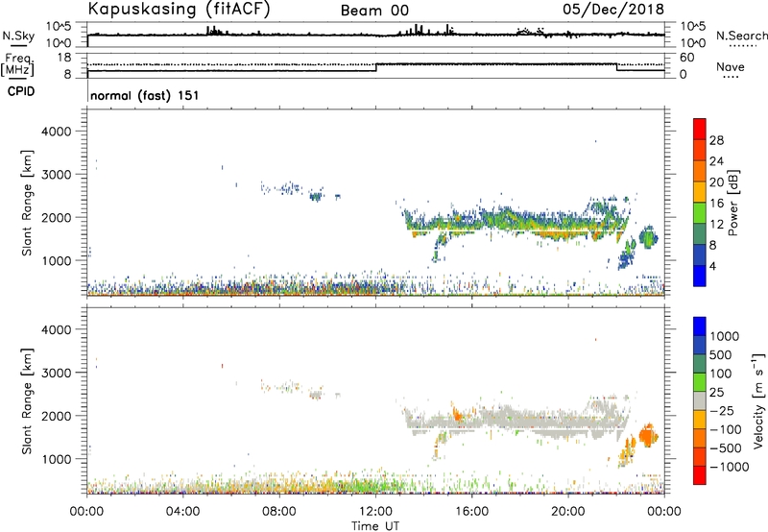Click the gray segment of Velocity colorbar
768x532 pixels.
[700, 400]
